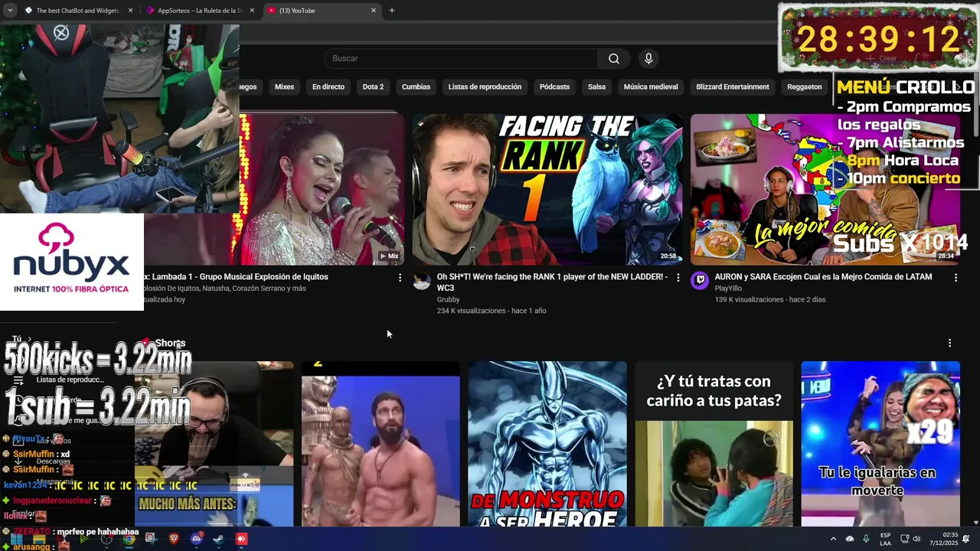Open a new browser tab

click(392, 11)
